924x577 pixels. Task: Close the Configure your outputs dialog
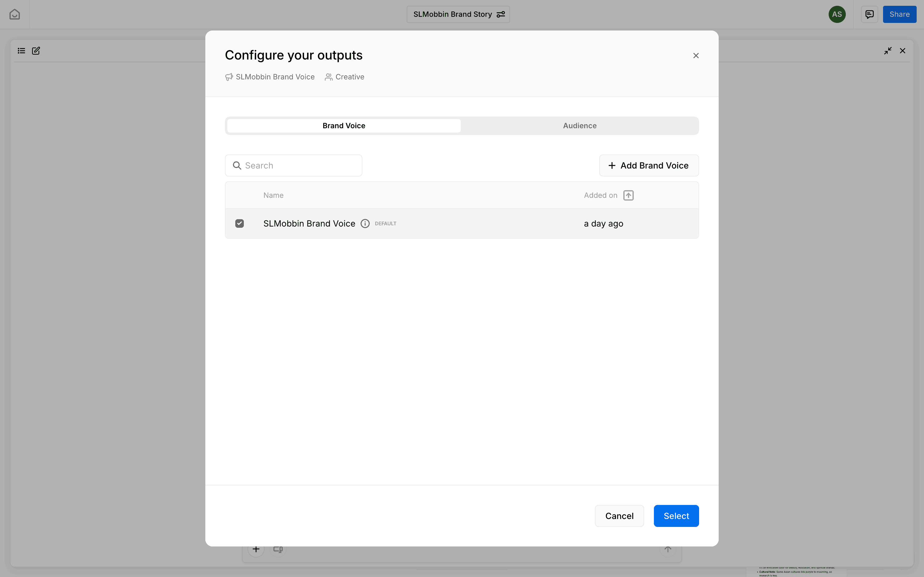point(696,56)
